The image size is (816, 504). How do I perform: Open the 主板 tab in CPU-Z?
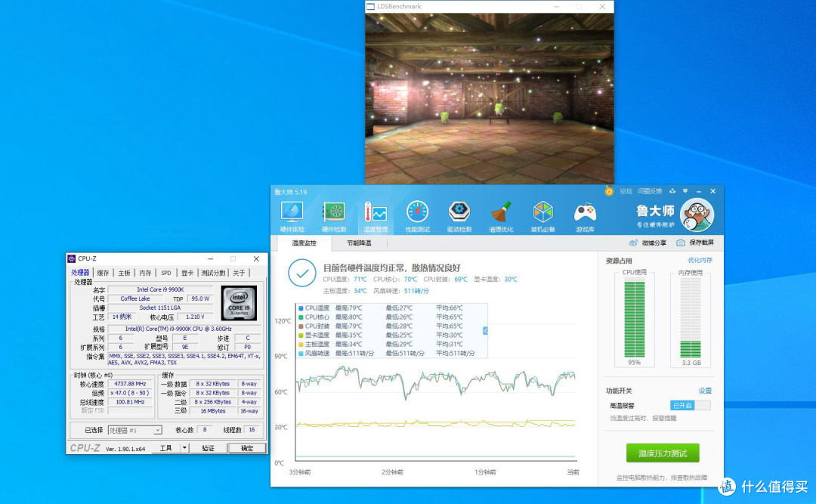[124, 273]
